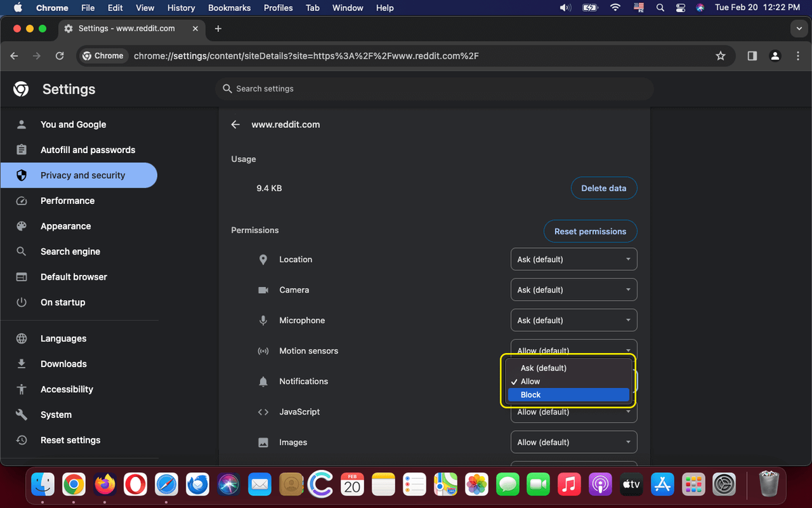Viewport: 812px width, 508px height.
Task: Click the browser back arrow
Action: coord(15,56)
